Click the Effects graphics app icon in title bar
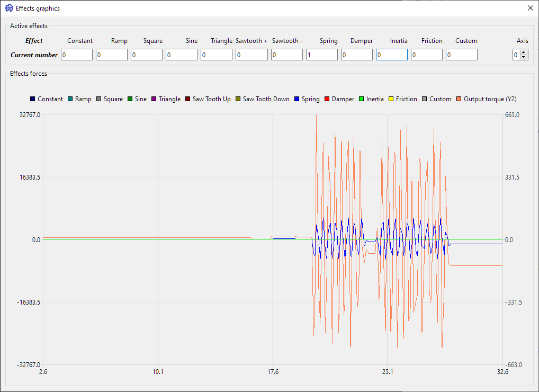Screen dimensions: 539x392 (8, 8)
